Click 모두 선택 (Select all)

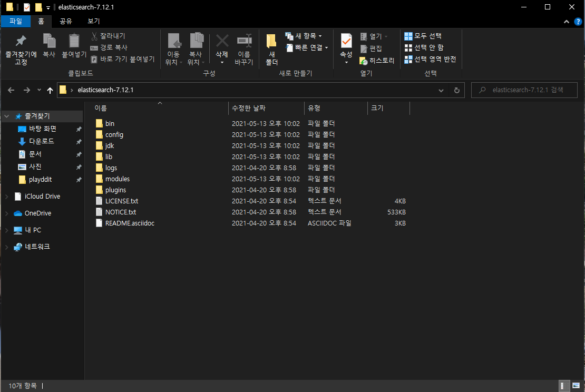coord(423,36)
